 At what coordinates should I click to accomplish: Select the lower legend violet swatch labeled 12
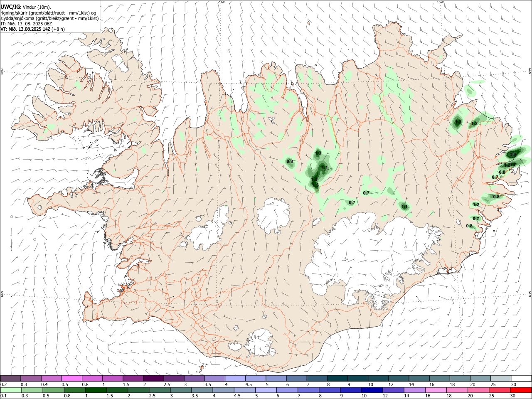click(393, 390)
